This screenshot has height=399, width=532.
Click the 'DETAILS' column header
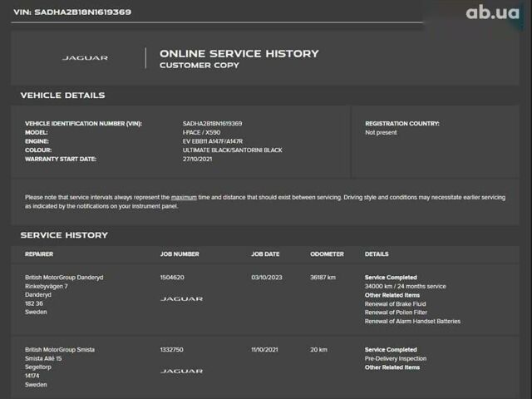point(377,254)
